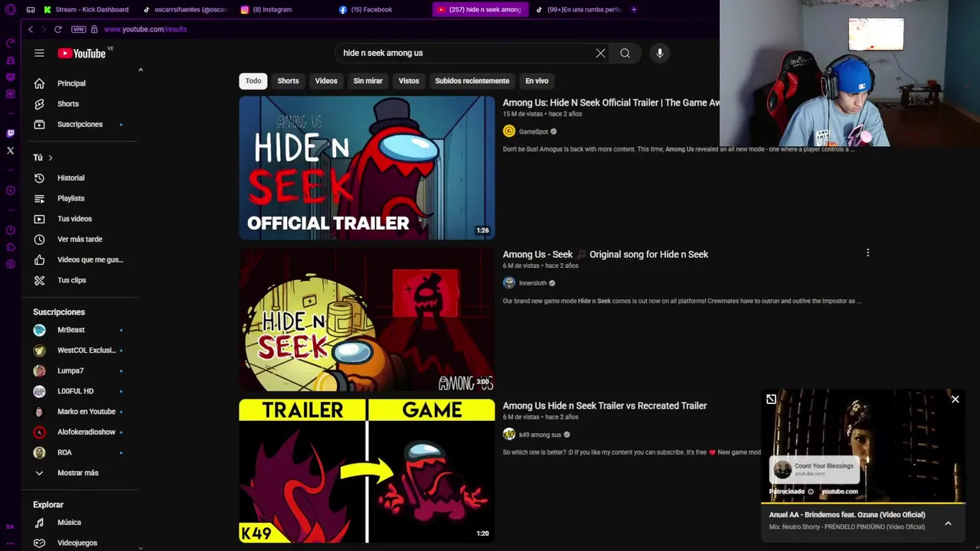
Task: Click GameSpot channel avatar
Action: tap(509, 132)
